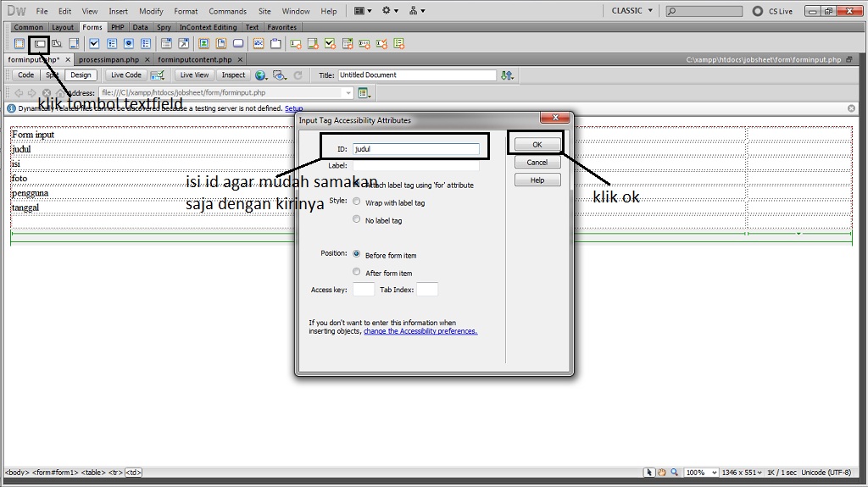Image resolution: width=868 pixels, height=487 pixels.
Task: Go back with browser navigation arrow
Action: tap(19, 93)
